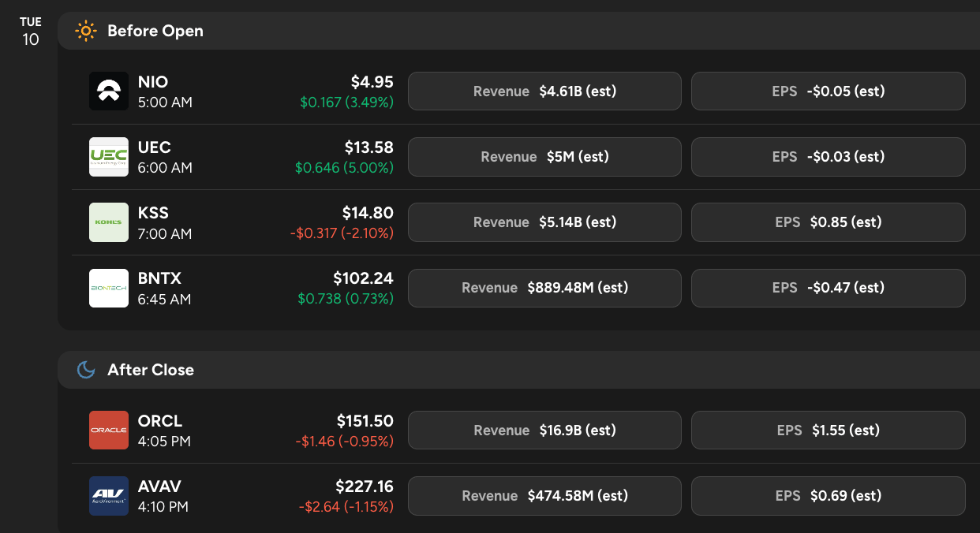Open NIO revenue estimate $4.61B box

(544, 91)
